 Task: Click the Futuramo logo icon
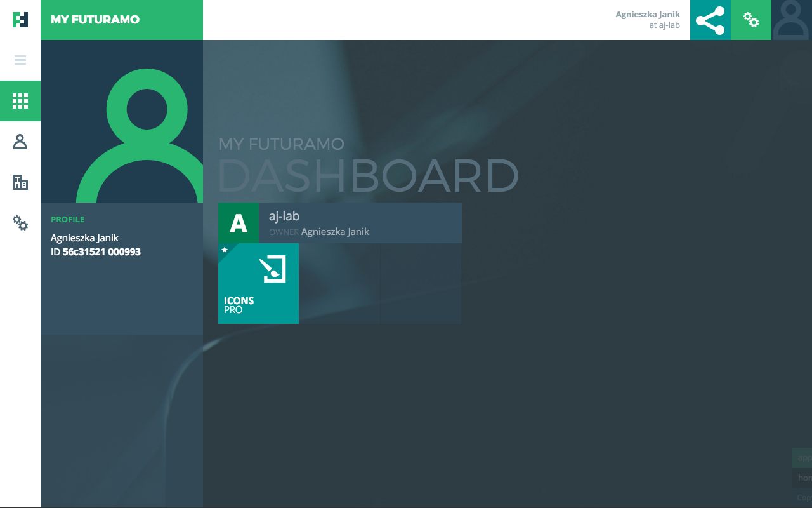click(x=20, y=20)
